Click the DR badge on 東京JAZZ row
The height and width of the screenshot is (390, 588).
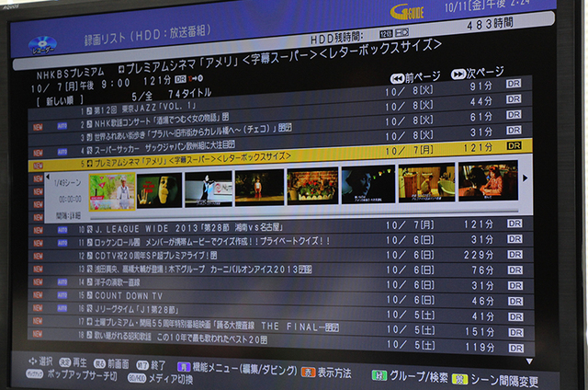click(x=514, y=84)
